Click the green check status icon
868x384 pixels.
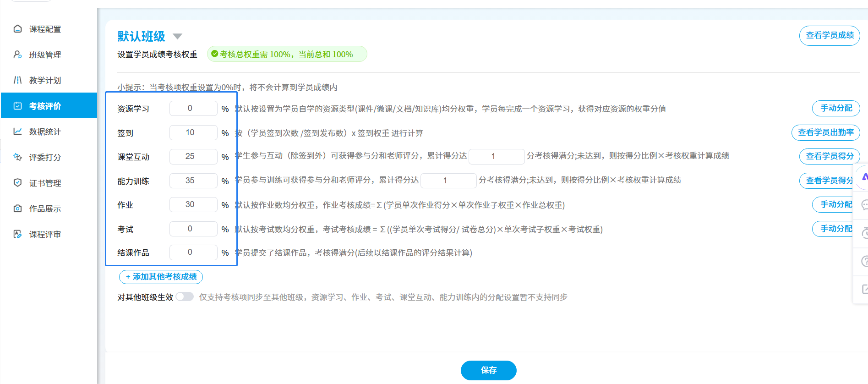[x=214, y=54]
